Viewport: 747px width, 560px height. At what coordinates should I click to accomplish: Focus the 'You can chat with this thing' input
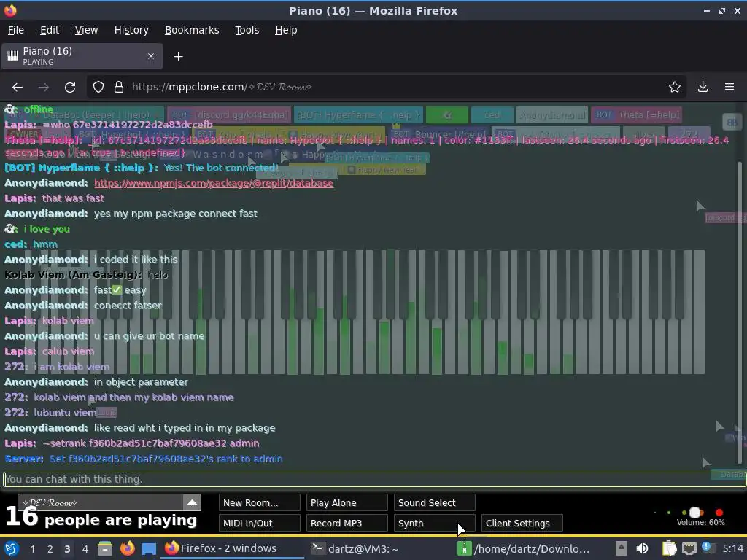pos(374,480)
